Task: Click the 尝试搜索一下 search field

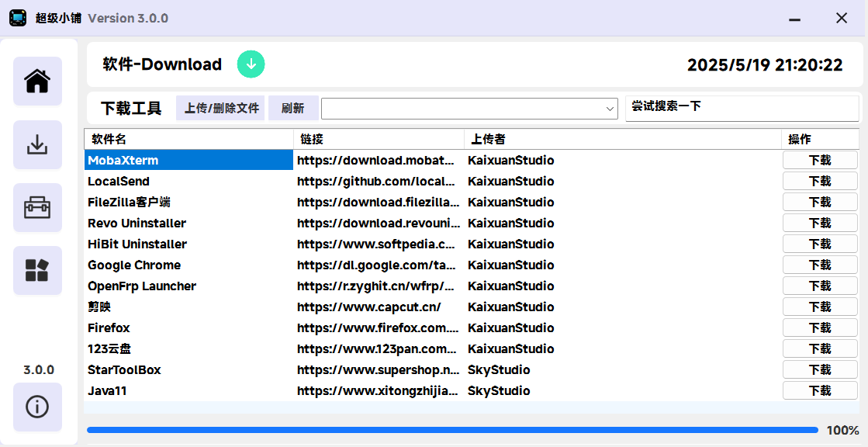Action: click(x=742, y=109)
